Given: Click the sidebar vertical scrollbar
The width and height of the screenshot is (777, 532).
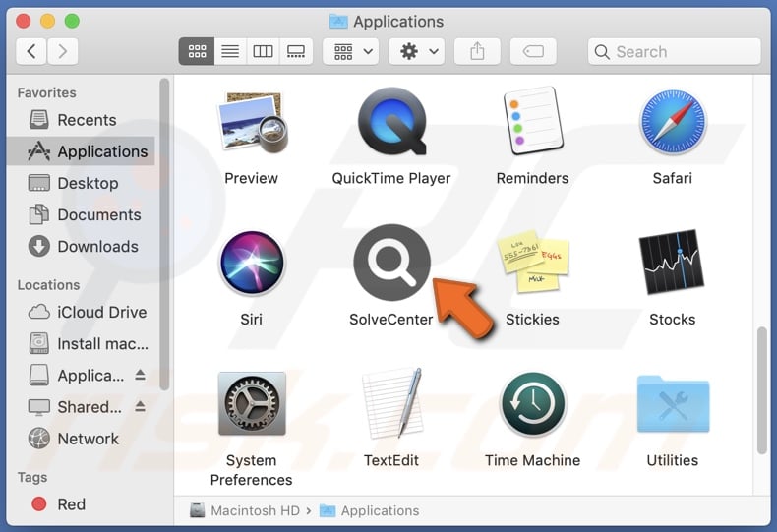Looking at the screenshot, I should [164, 234].
